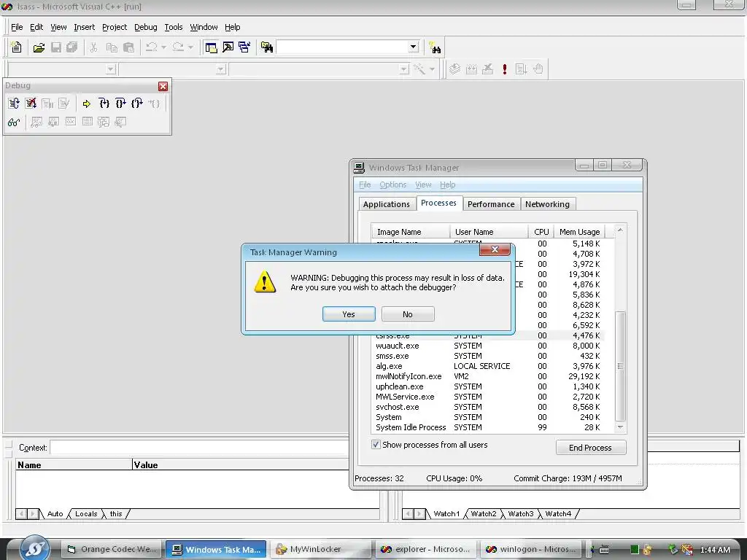Viewport: 747px width, 560px height.
Task: Click the breakpoint hand icon
Action: tap(538, 69)
